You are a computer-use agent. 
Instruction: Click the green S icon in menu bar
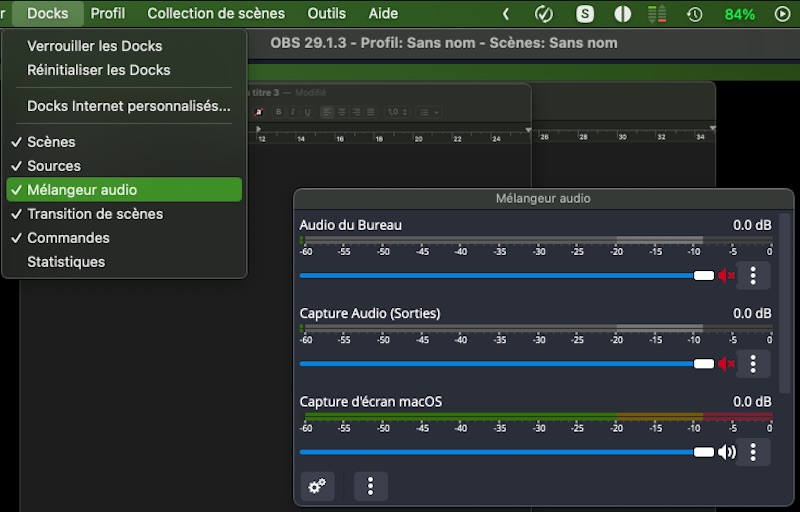(x=585, y=14)
